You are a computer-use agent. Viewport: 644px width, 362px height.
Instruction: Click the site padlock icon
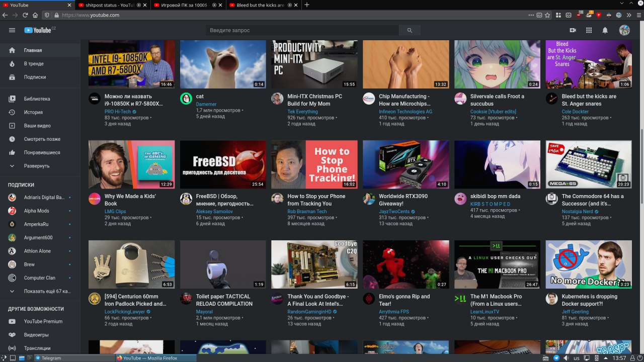pos(56,15)
